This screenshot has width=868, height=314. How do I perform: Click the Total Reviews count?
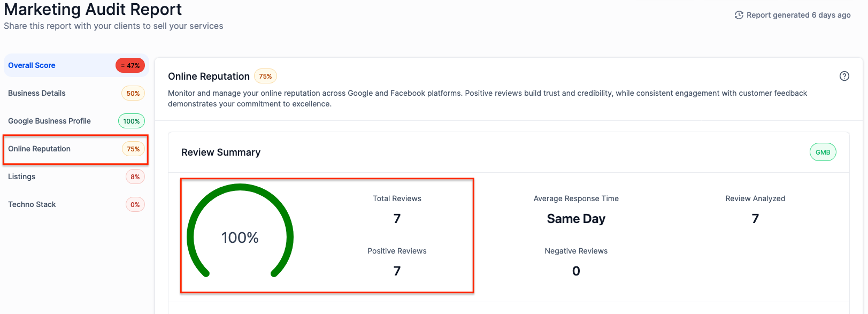pos(397,219)
